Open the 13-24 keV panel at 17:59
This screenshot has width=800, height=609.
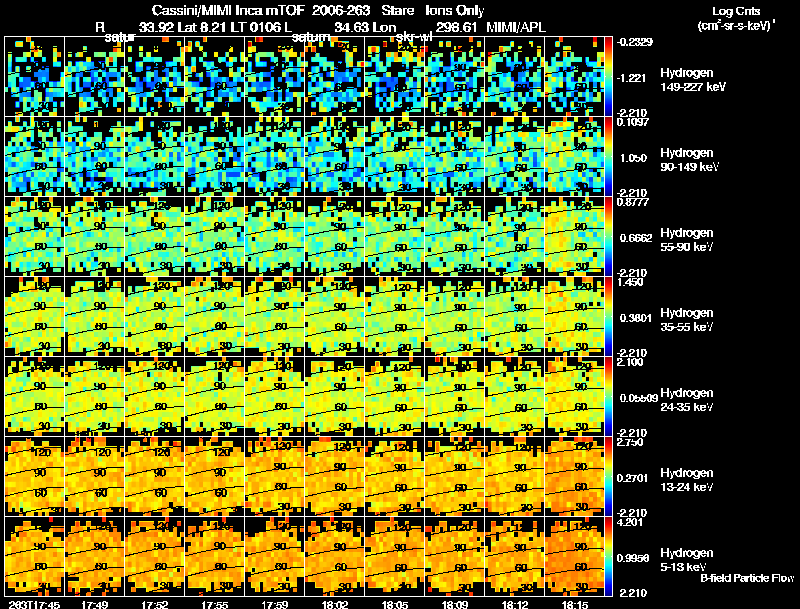click(x=274, y=476)
